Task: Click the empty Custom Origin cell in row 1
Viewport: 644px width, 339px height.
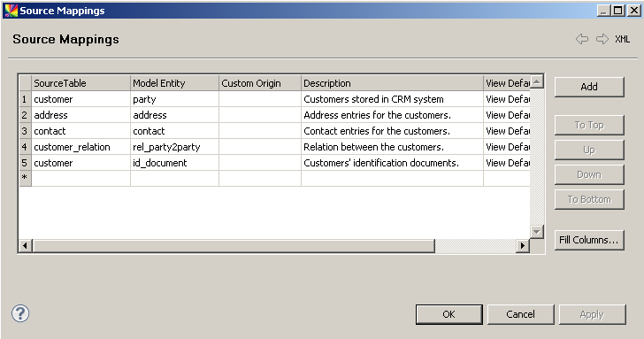Action: pyautogui.click(x=260, y=99)
